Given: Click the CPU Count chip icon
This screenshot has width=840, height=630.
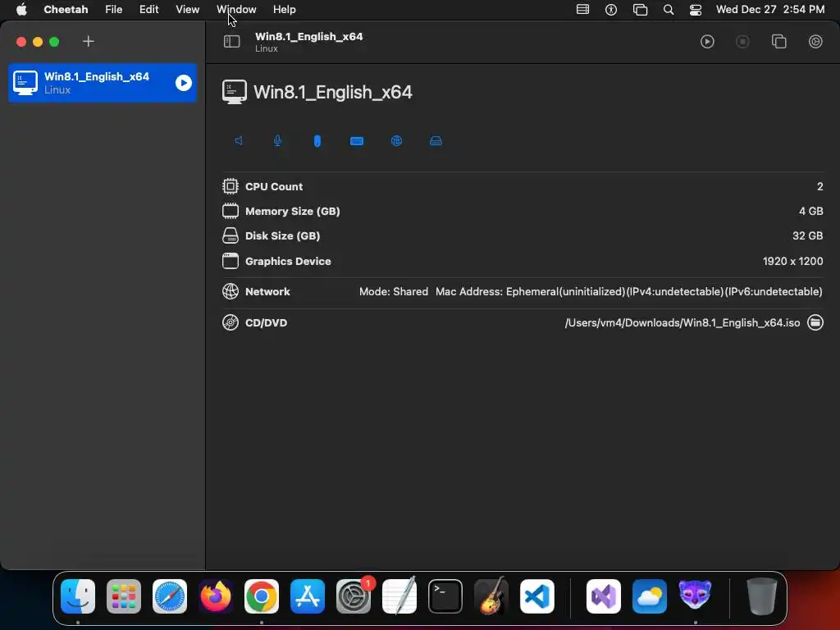Looking at the screenshot, I should pos(231,186).
